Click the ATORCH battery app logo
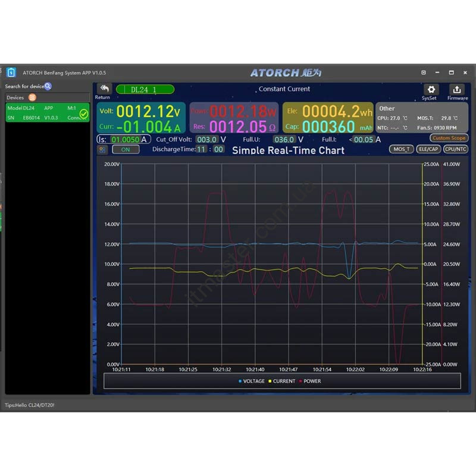This screenshot has width=476, height=476. 11,73
